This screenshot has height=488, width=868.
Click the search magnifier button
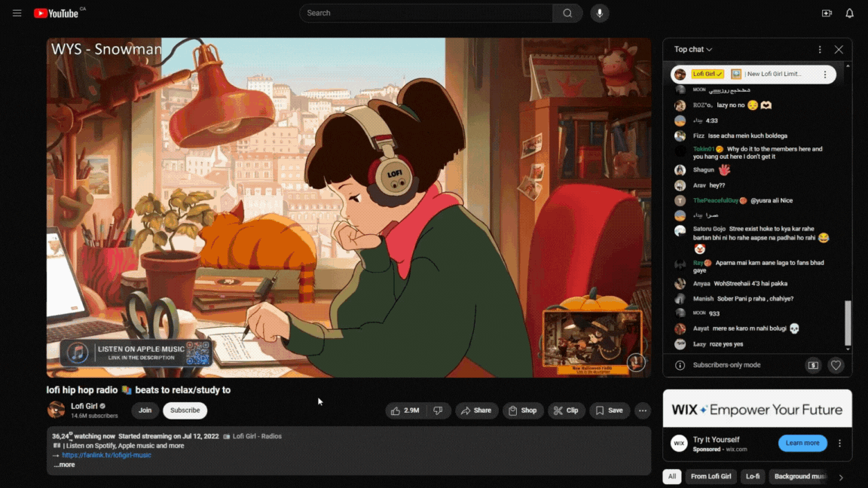pyautogui.click(x=567, y=14)
